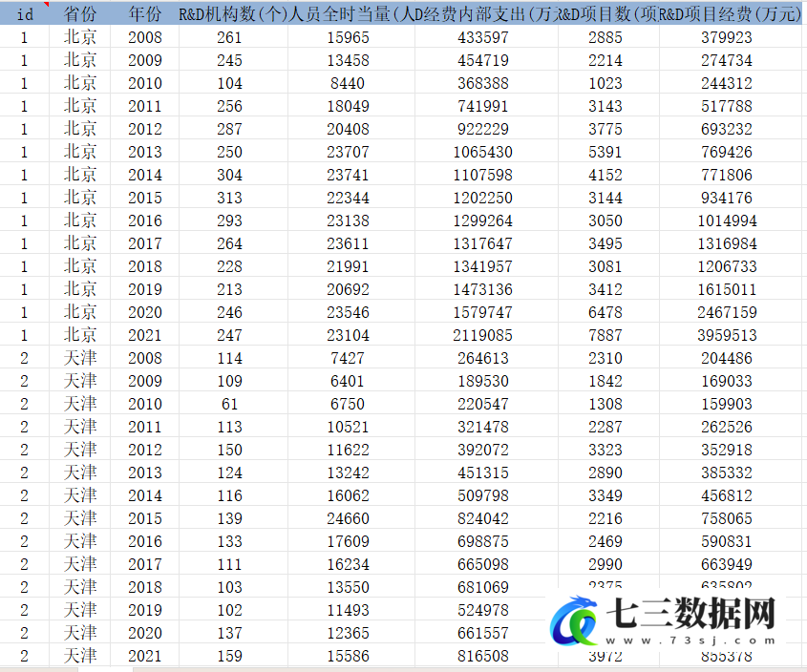Click cell containing 13458
Image resolution: width=807 pixels, height=672 pixels.
[351, 60]
